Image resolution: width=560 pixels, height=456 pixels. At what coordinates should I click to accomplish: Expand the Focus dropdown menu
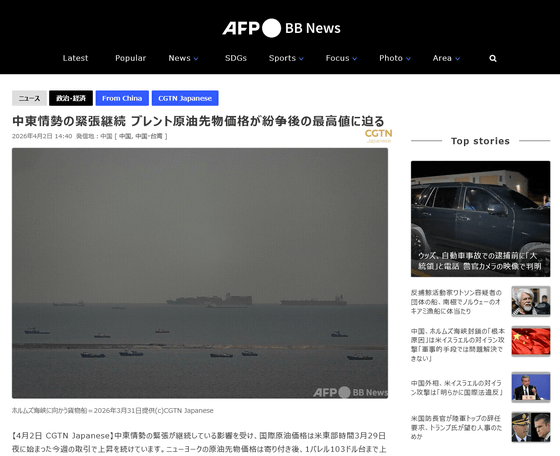pos(341,58)
